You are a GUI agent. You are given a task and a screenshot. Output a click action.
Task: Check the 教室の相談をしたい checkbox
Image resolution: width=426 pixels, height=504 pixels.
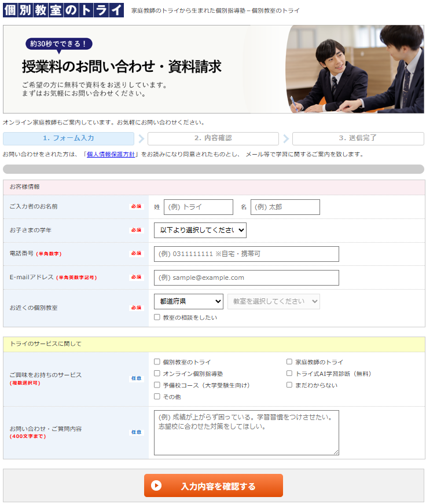[157, 317]
